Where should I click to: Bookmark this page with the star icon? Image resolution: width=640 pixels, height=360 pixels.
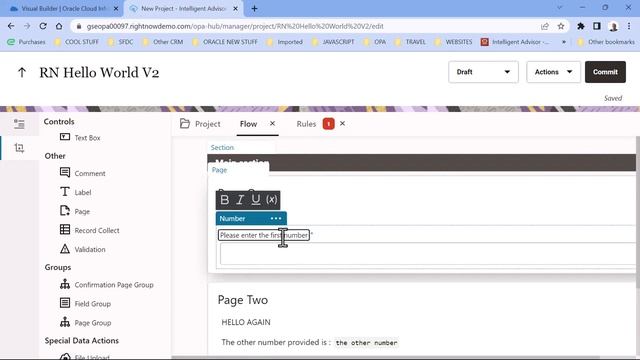(561, 26)
